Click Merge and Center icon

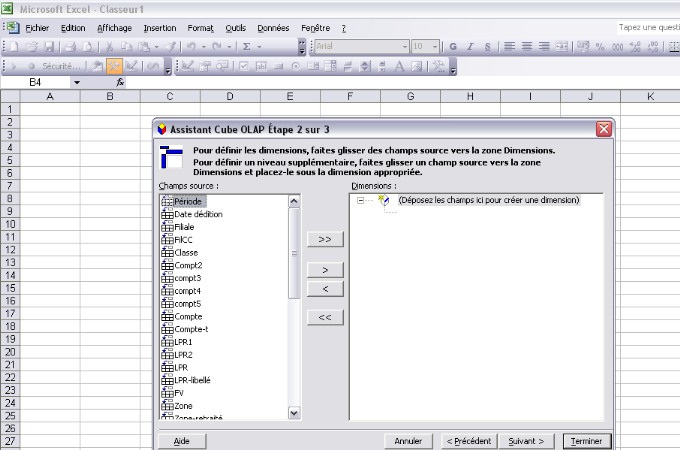pos(562,46)
